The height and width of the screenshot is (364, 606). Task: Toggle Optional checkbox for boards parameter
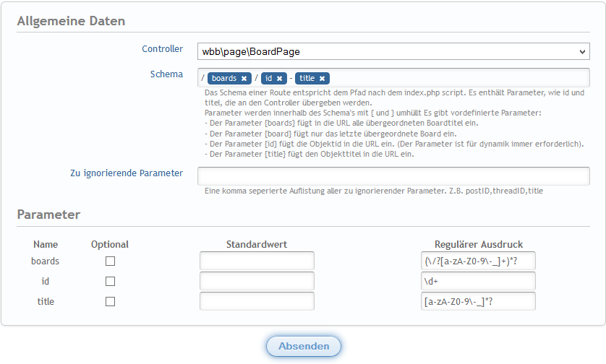pyautogui.click(x=110, y=261)
